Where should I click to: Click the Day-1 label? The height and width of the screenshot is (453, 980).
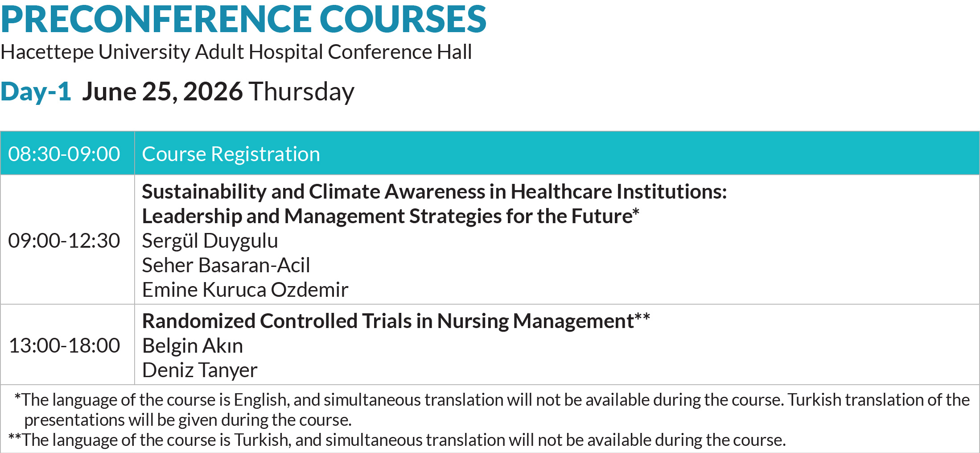(36, 91)
